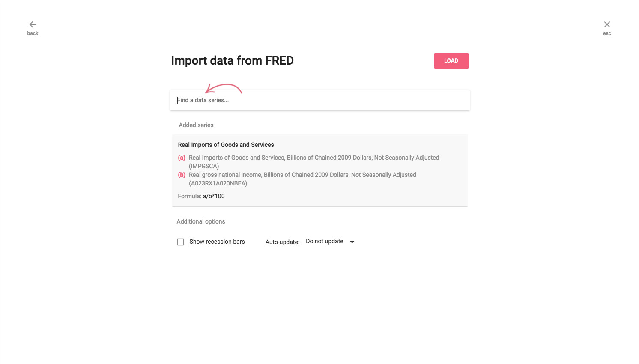Click the A023RX1A020NBEA series code
639x364 pixels.
coord(218,183)
